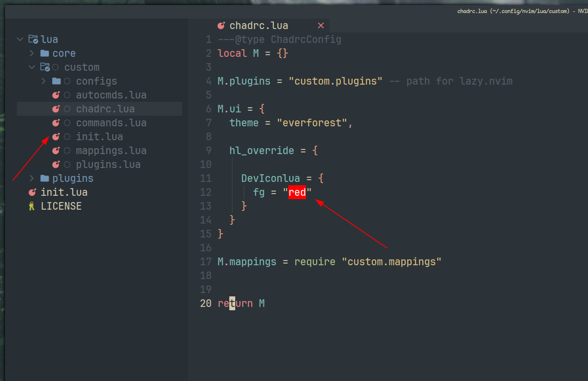Open commands.lua in the custom folder
The image size is (588, 381).
point(111,123)
